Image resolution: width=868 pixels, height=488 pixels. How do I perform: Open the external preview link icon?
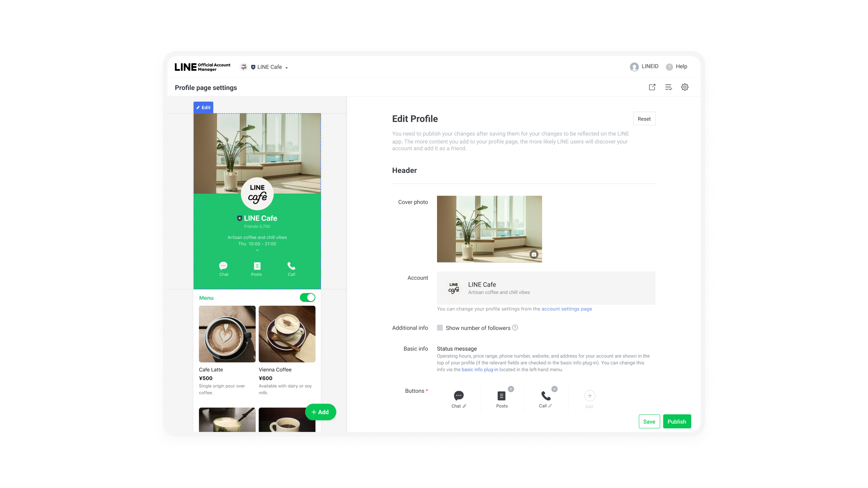pos(652,87)
